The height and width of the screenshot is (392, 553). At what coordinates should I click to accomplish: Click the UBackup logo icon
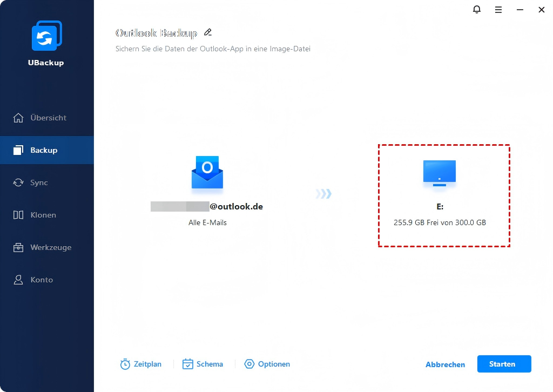tap(46, 36)
